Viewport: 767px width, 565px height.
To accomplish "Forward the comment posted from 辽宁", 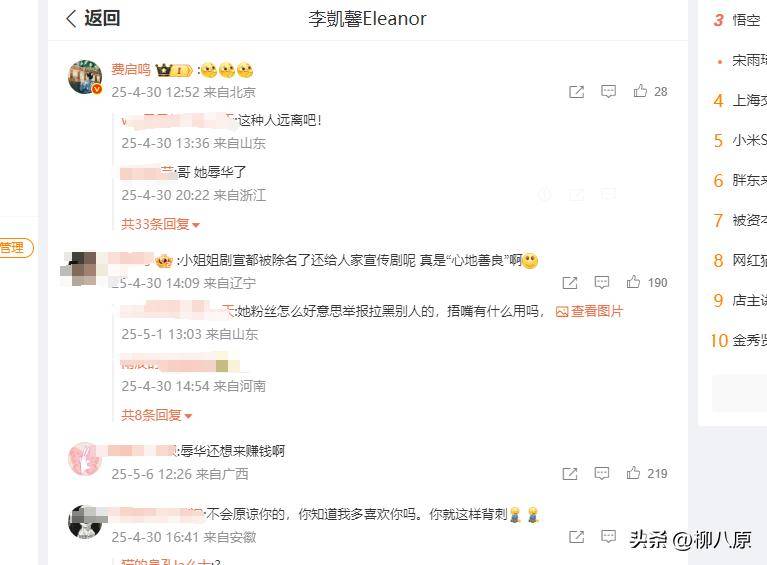I will click(569, 282).
